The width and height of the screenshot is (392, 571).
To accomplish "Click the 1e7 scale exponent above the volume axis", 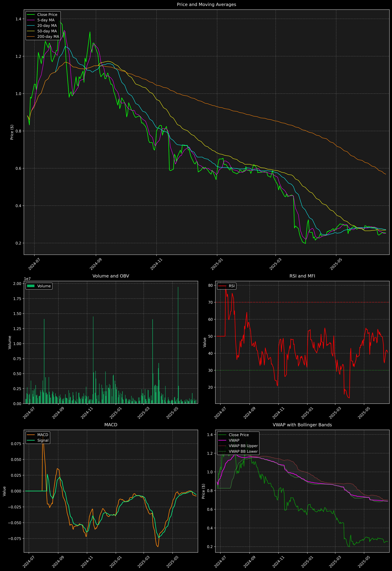I will click(x=27, y=279).
